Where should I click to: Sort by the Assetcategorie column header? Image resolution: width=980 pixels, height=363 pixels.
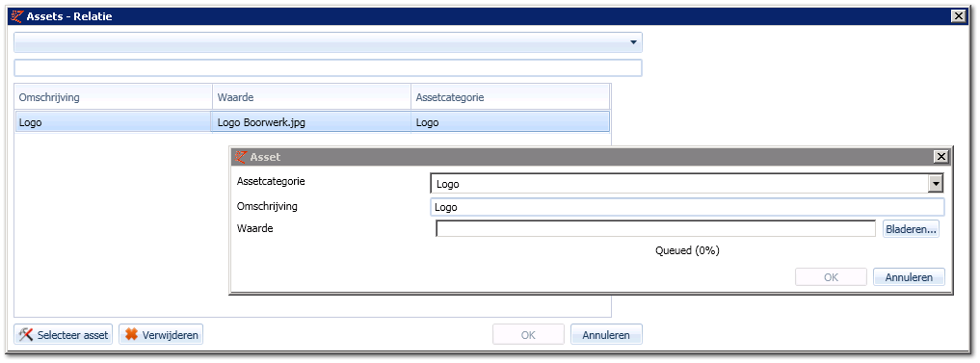point(510,97)
